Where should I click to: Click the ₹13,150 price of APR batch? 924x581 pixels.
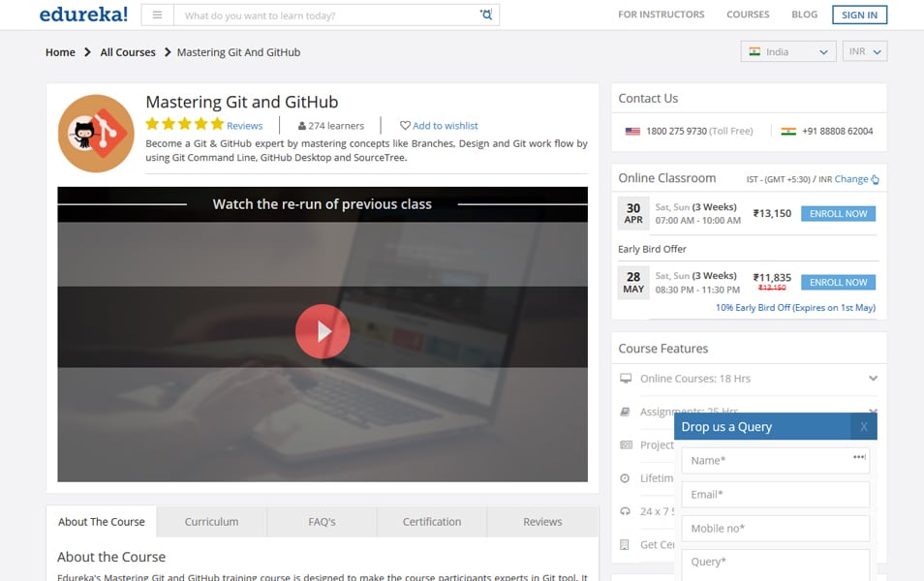click(772, 213)
